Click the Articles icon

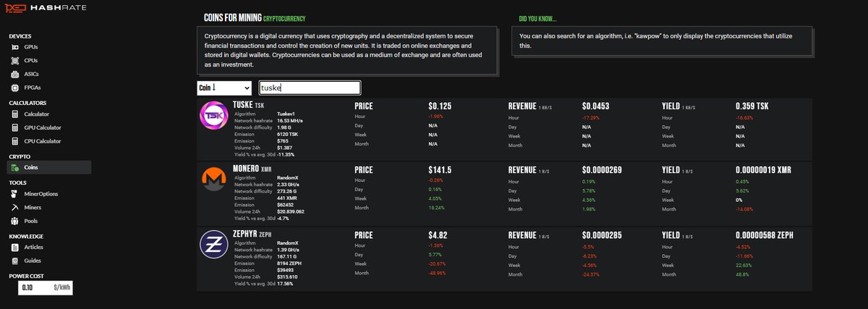(15, 247)
